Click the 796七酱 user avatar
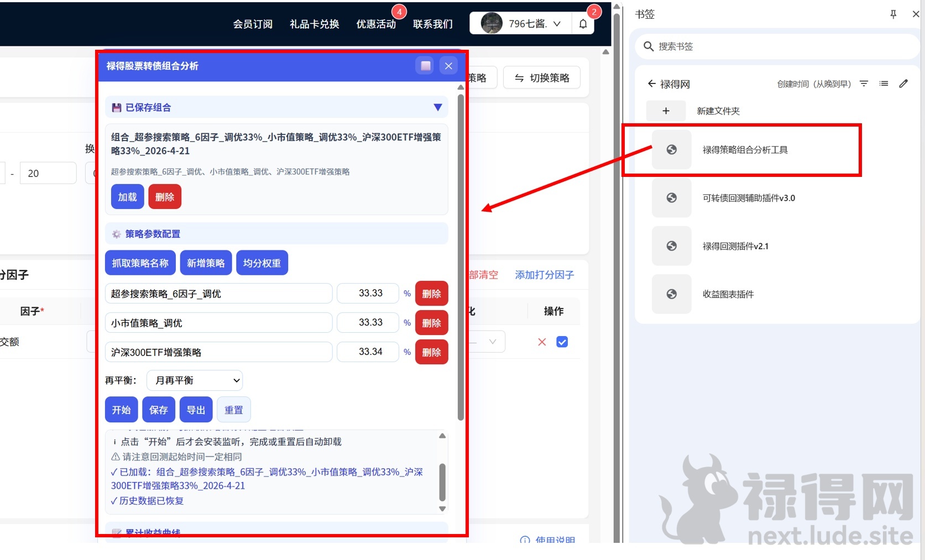This screenshot has height=560, width=925. click(492, 23)
